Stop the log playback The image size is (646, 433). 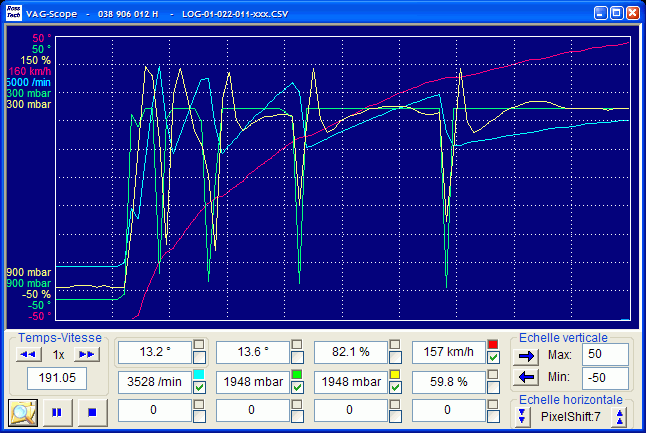(x=91, y=411)
